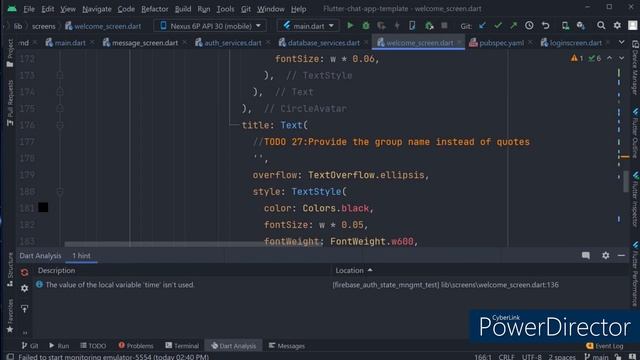The width and height of the screenshot is (640, 360).
Task: Update project using the Git blue arrow icon
Action: click(482, 26)
